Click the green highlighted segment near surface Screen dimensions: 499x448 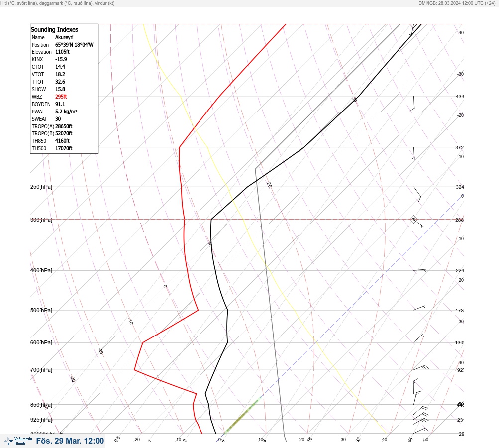click(x=242, y=416)
